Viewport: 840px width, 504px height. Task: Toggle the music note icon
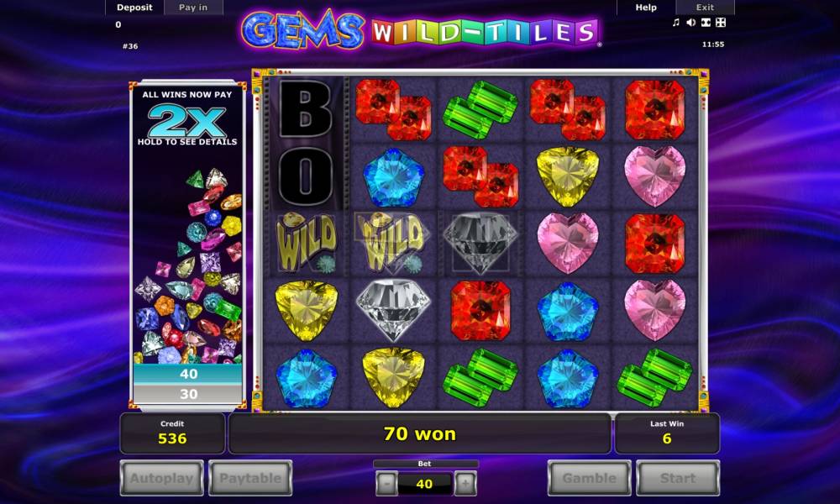click(676, 22)
